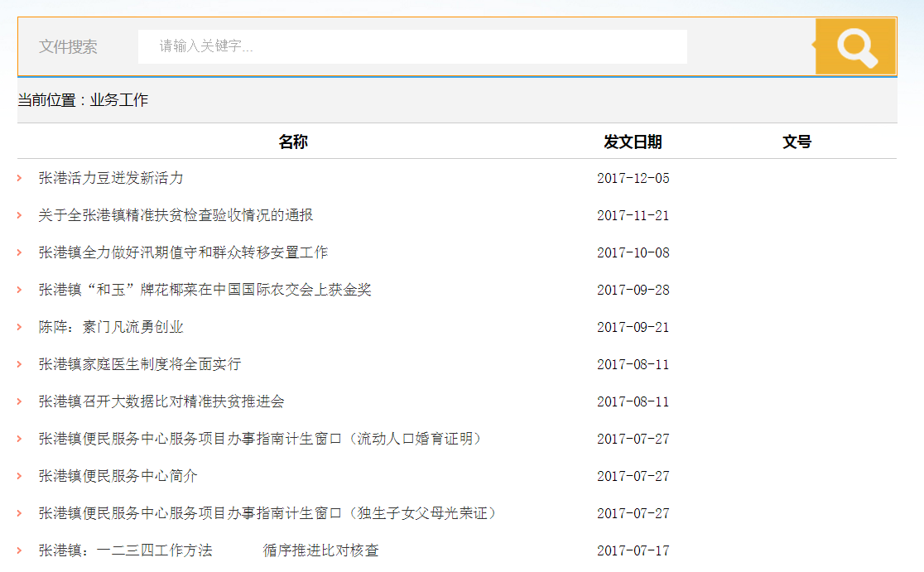
Task: Open 张港镇召开大数据比对精准扶贫推进会 link
Action: (x=161, y=401)
